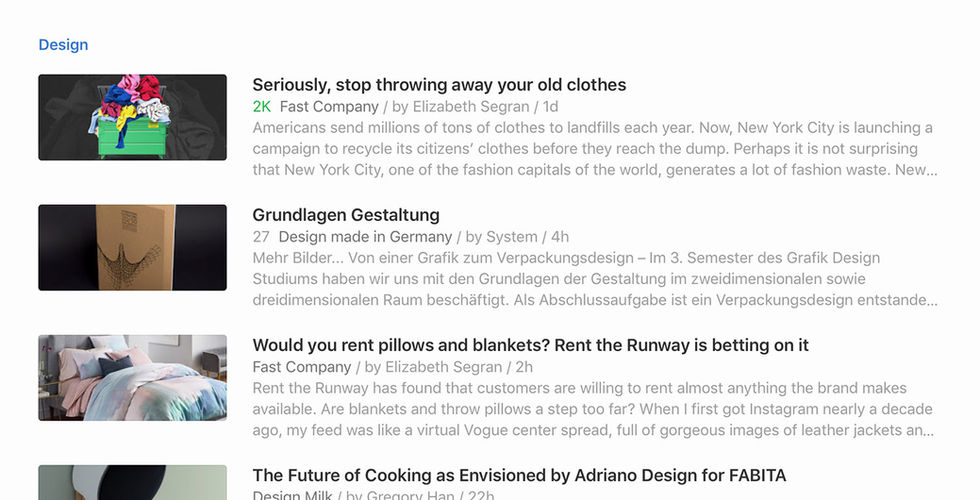Open the 'Design made in Germany' source
This screenshot has width=980, height=500.
(x=365, y=237)
